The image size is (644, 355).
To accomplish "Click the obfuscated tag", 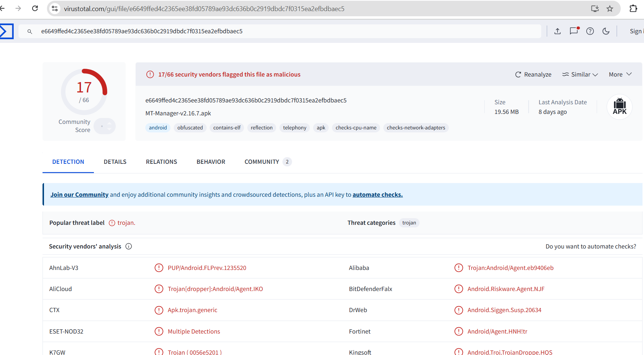I will coord(190,128).
